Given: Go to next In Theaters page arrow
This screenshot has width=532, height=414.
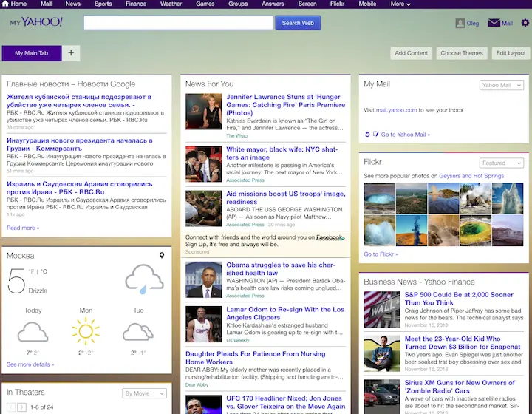Looking at the screenshot, I should tap(21, 407).
